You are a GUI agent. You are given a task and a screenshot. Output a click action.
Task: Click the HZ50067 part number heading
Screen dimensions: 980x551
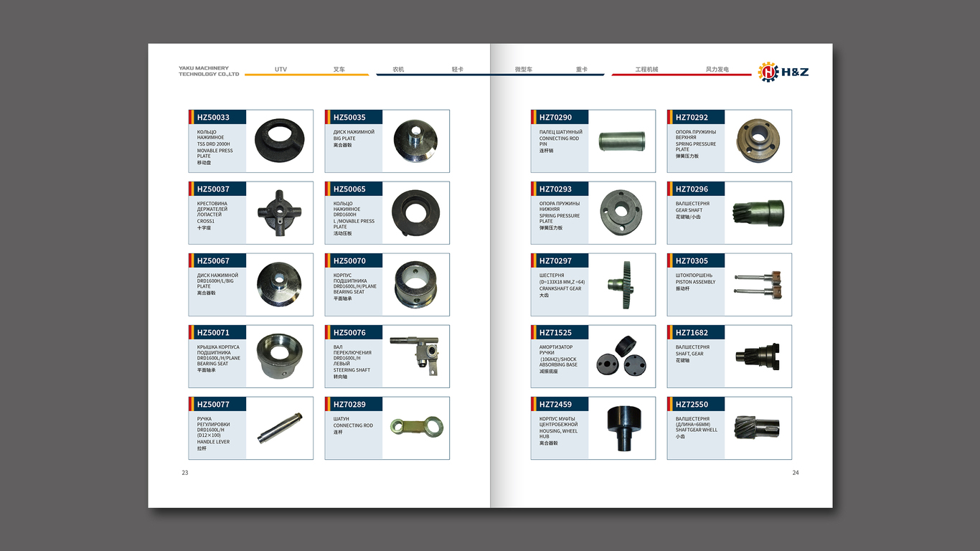213,260
